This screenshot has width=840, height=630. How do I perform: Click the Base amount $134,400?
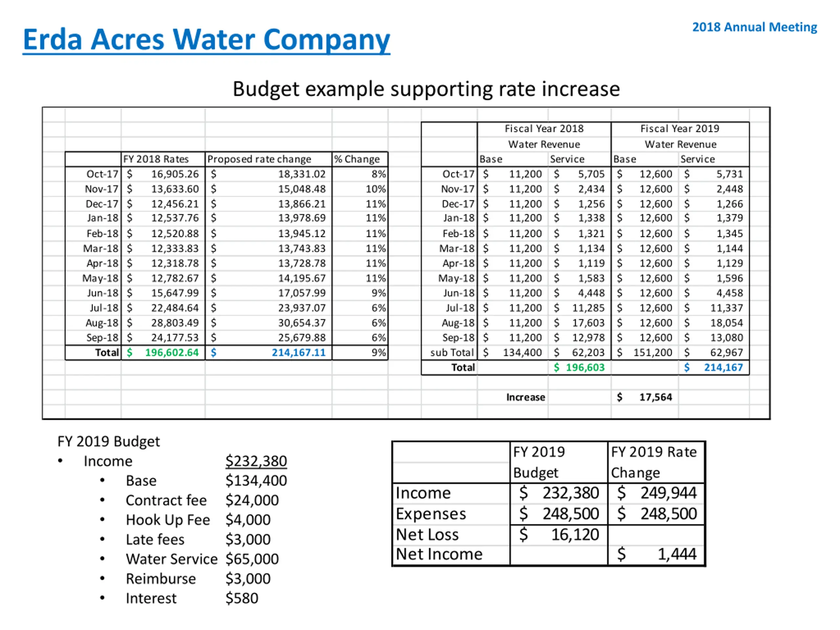pos(256,481)
